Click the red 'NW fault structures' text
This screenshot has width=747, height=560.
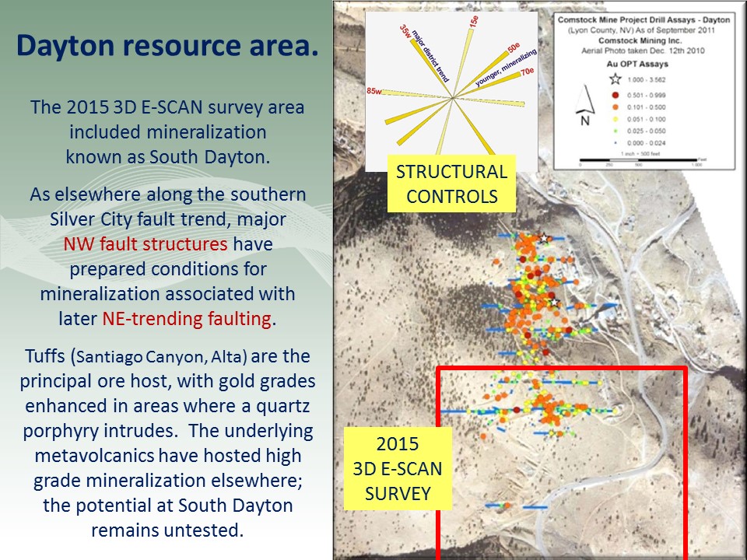(146, 243)
